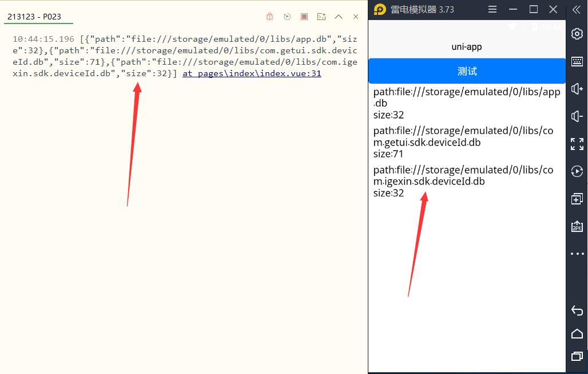Show more tools with three dots
The image size is (588, 374).
click(x=577, y=254)
